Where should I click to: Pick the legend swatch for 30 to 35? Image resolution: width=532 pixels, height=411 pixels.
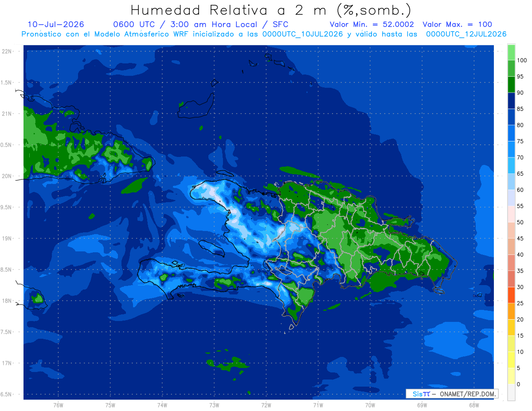[x=511, y=279]
